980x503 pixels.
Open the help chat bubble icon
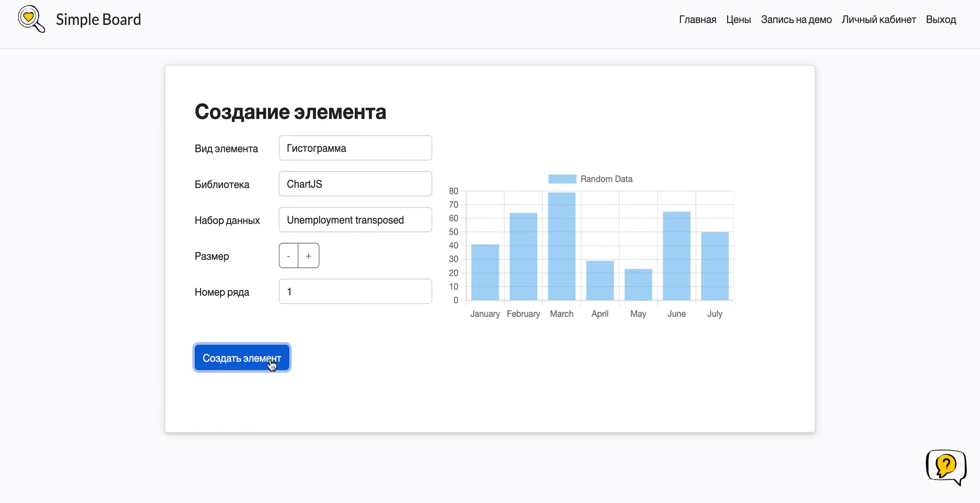click(946, 467)
